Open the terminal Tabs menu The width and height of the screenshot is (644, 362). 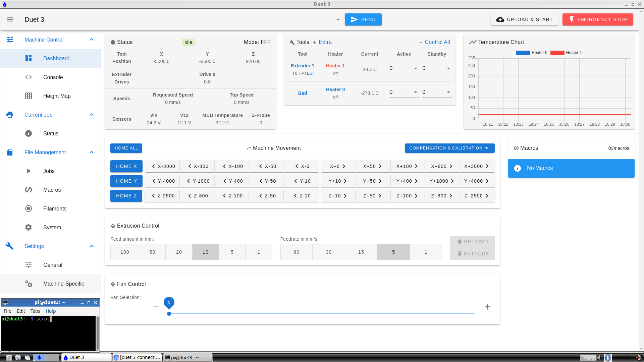[35, 311]
